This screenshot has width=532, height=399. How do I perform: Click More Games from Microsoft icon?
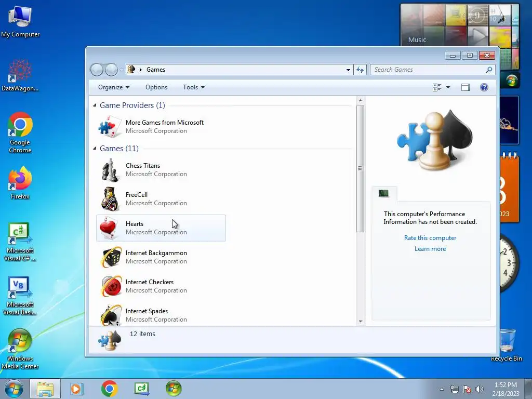coord(110,127)
